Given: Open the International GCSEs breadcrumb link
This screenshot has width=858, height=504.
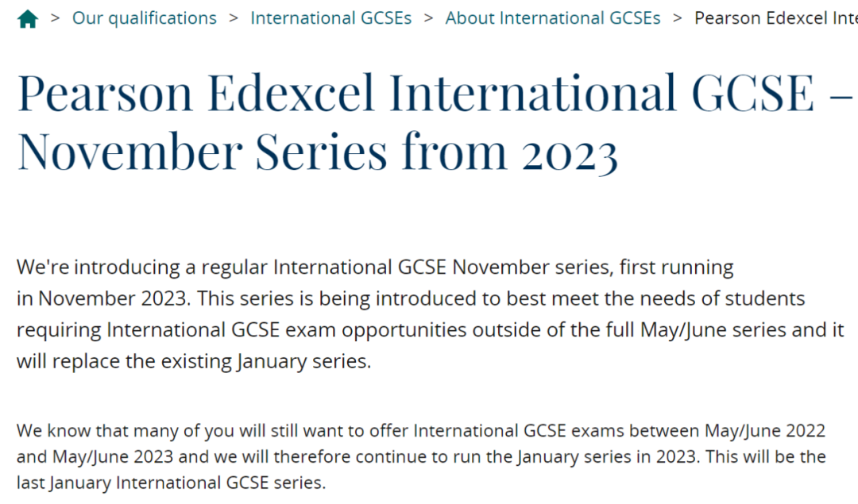Looking at the screenshot, I should pos(331,18).
